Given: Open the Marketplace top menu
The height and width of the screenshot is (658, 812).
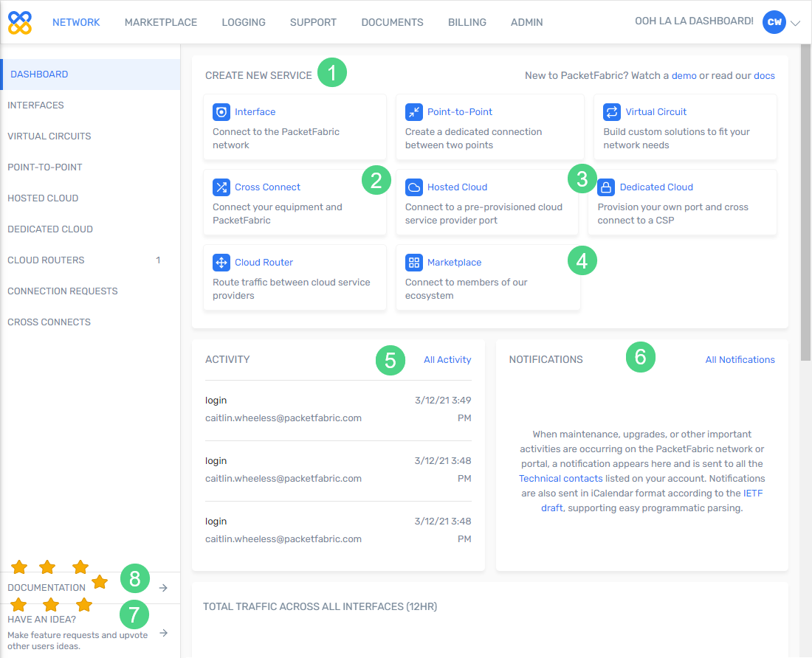Looking at the screenshot, I should point(161,22).
